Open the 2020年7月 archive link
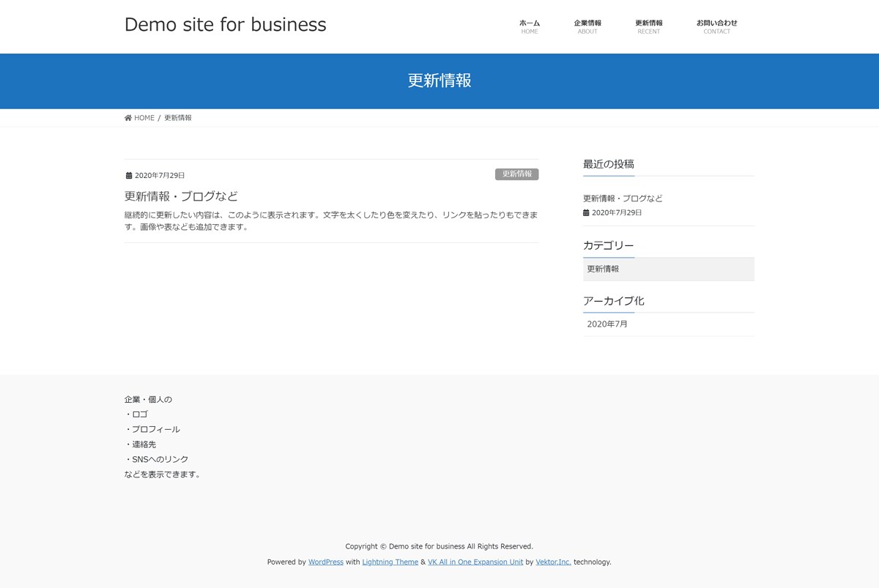This screenshot has height=588, width=879. point(607,324)
